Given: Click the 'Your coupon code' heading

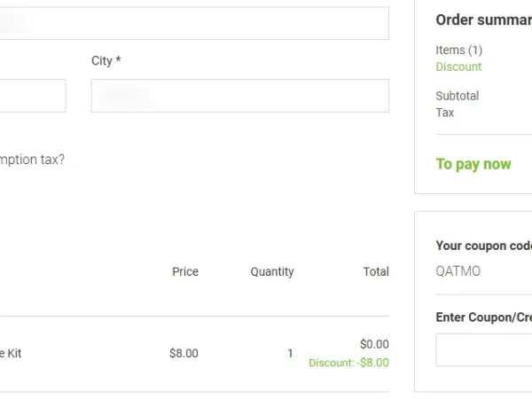Looking at the screenshot, I should point(483,246).
